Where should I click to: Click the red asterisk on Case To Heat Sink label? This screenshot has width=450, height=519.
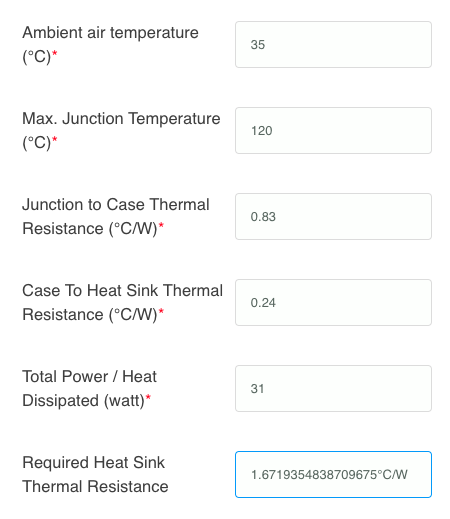tap(161, 311)
